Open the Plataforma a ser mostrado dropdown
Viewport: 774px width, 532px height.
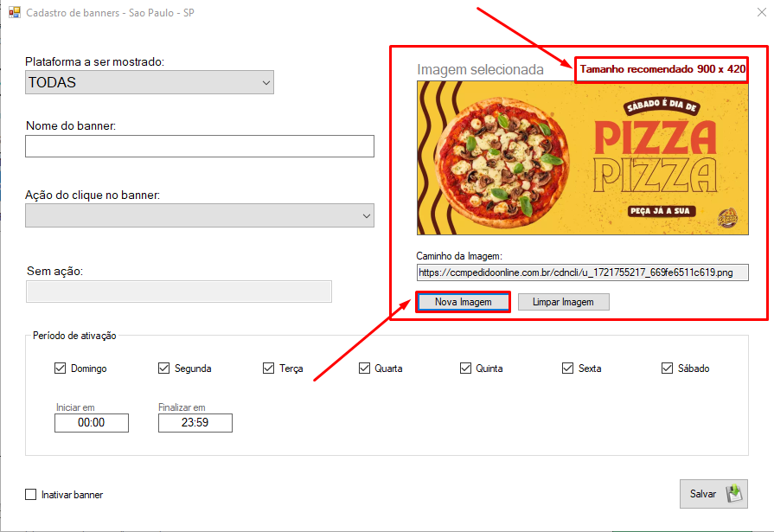pyautogui.click(x=150, y=82)
